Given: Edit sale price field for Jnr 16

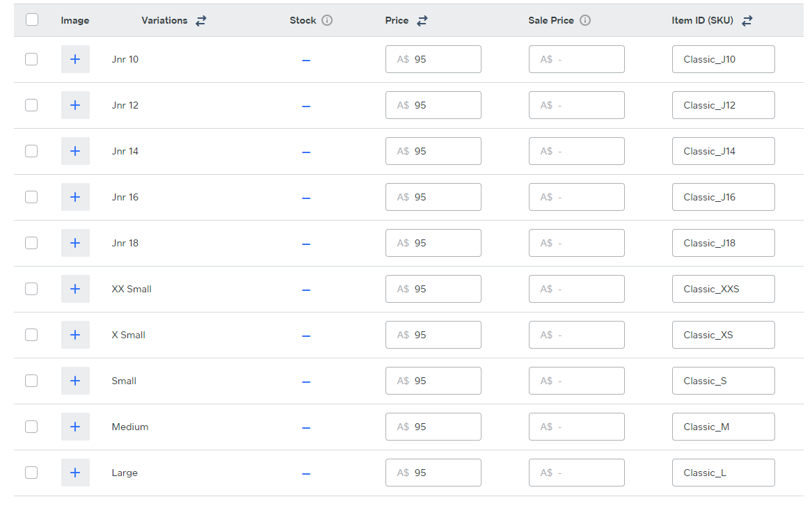Looking at the screenshot, I should (x=577, y=197).
